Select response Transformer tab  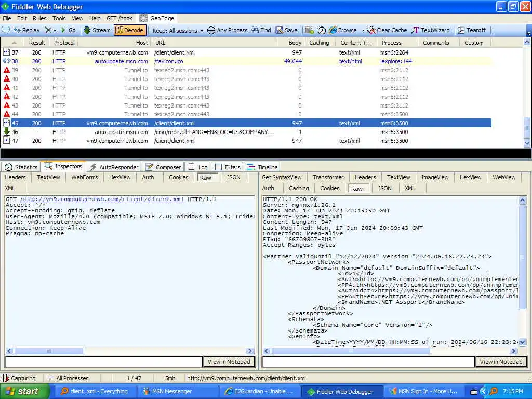[328, 177]
